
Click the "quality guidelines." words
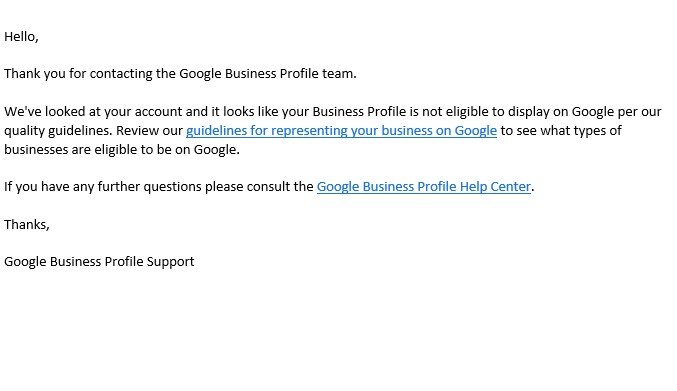coord(58,131)
